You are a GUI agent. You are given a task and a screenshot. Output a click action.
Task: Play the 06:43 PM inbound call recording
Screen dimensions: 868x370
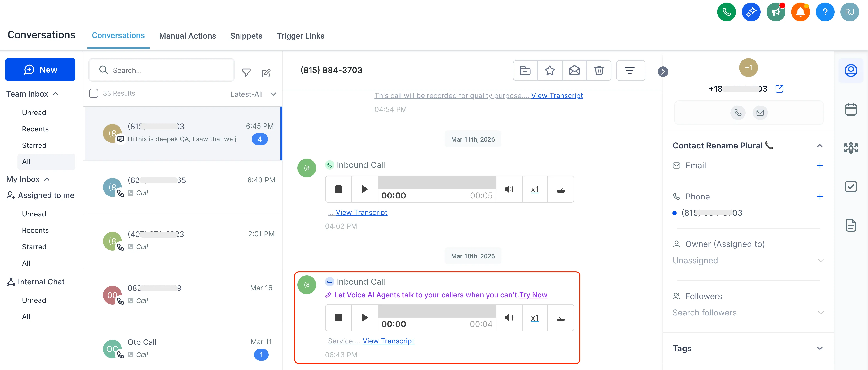pos(364,317)
